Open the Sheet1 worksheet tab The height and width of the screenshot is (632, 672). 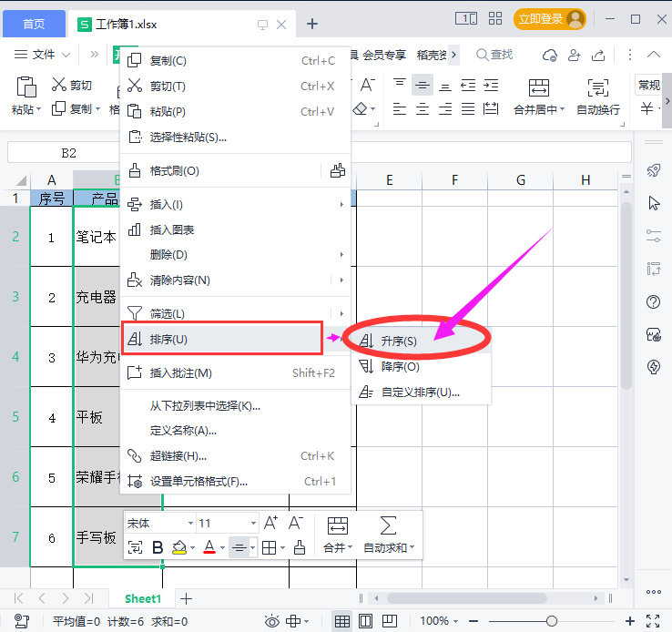point(143,598)
